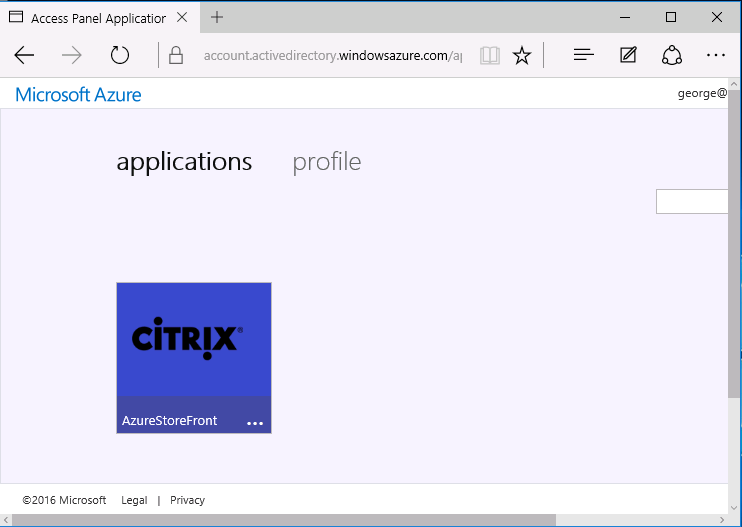Screen dimensions: 742x527
Task: Make a web note with pen icon
Action: pos(628,55)
